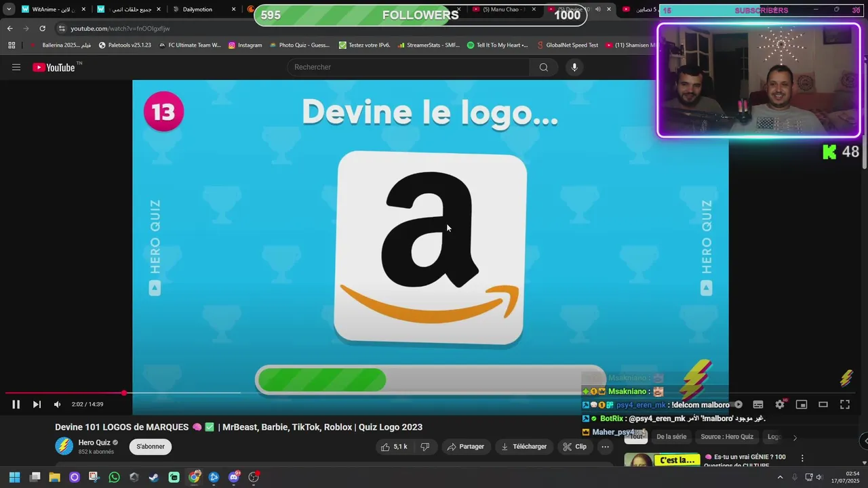Reload the YouTube page
This screenshot has width=868, height=488.
pyautogui.click(x=42, y=28)
